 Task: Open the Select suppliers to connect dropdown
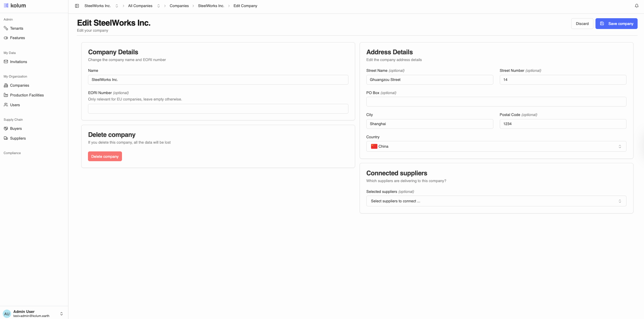(496, 201)
